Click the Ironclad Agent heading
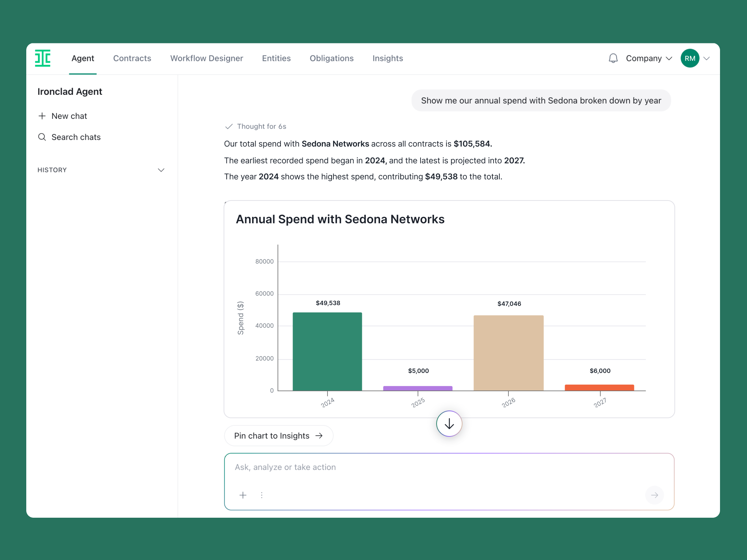This screenshot has width=747, height=560. pos(70,92)
